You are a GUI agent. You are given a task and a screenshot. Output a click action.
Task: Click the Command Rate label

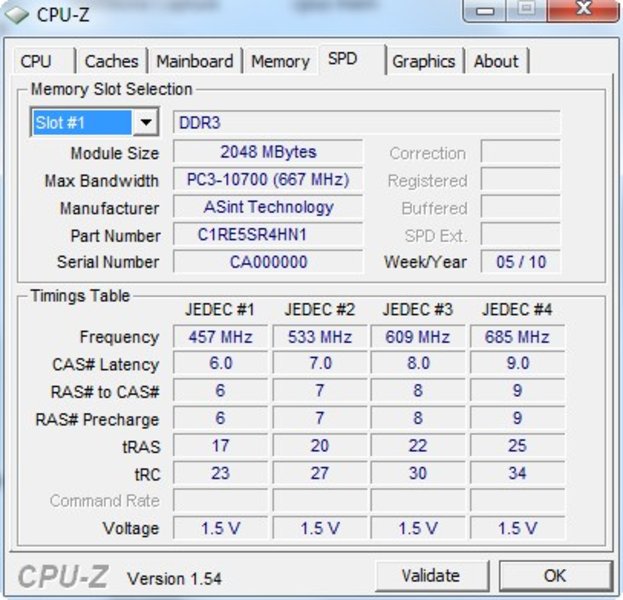coord(104,501)
